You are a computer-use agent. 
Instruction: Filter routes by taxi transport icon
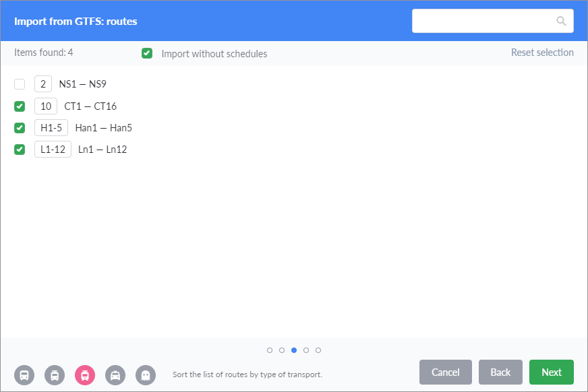(115, 374)
